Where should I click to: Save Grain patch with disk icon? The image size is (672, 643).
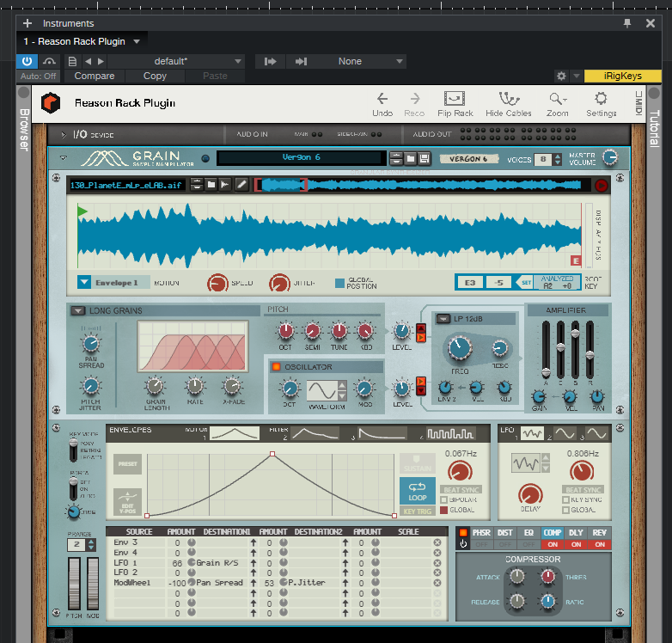425,159
